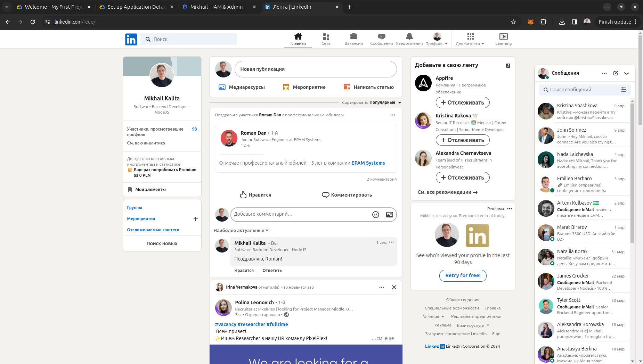Click the Комментировать speech bubble icon

(325, 195)
